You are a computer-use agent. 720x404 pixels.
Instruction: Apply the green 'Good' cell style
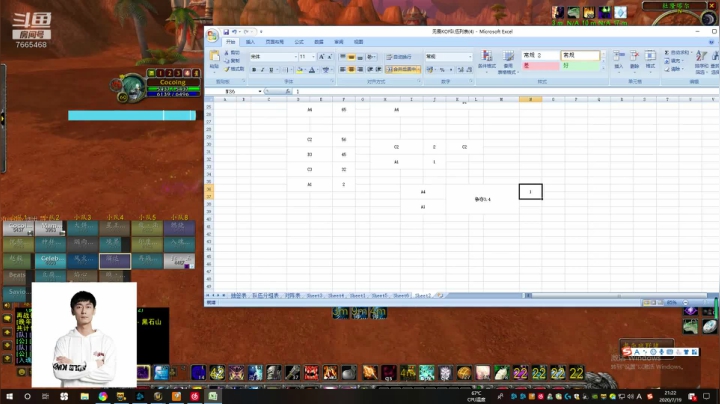tap(580, 66)
